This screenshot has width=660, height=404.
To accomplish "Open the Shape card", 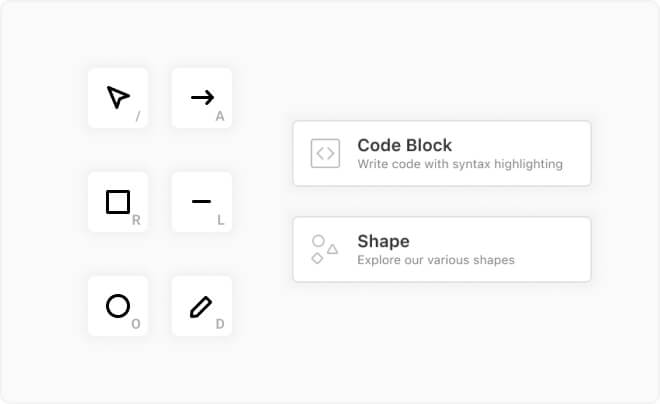I will pos(441,249).
